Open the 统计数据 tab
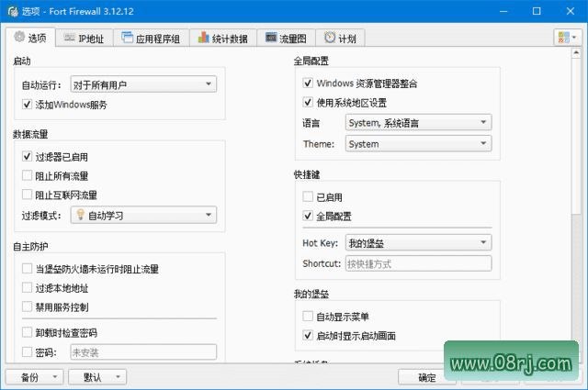 (222, 38)
